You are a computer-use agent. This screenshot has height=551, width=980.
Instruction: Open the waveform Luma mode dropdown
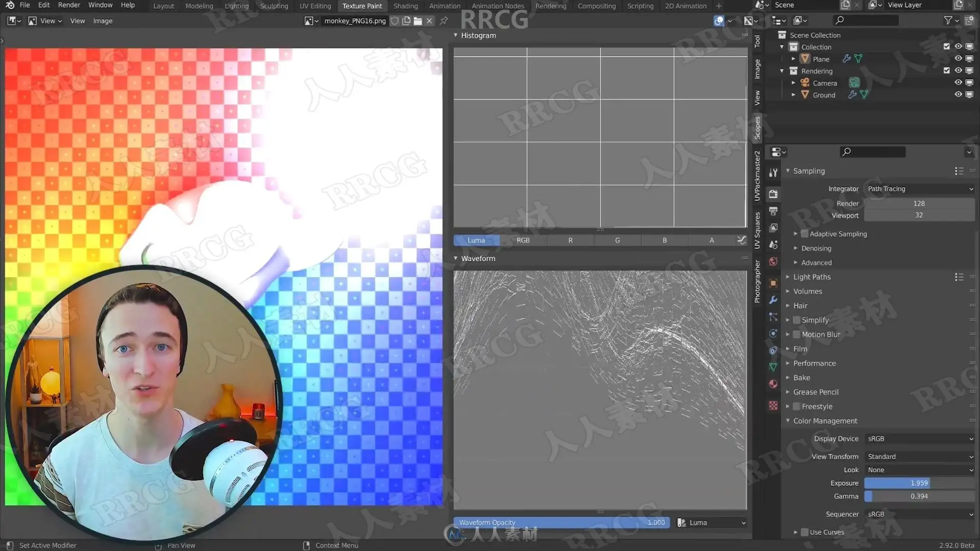click(x=712, y=523)
